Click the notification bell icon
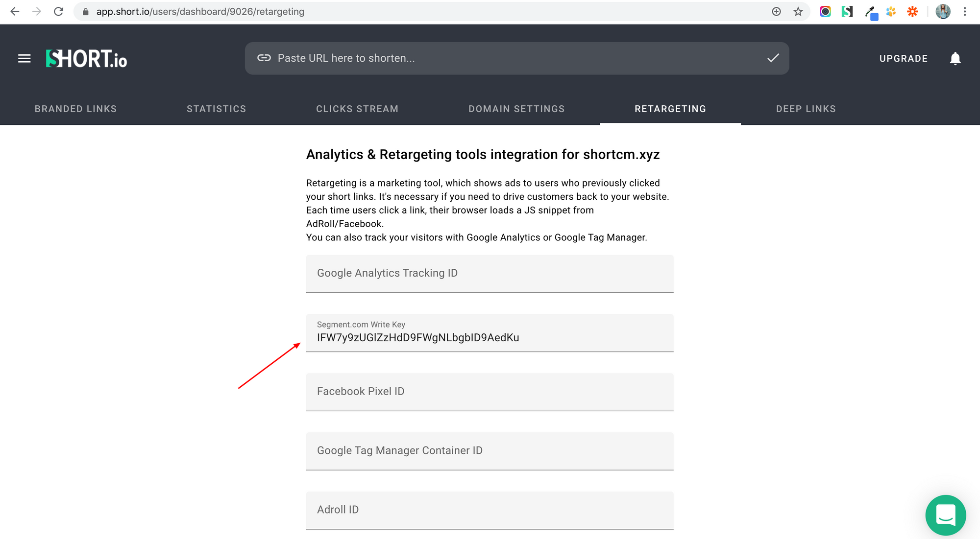 [x=955, y=58]
